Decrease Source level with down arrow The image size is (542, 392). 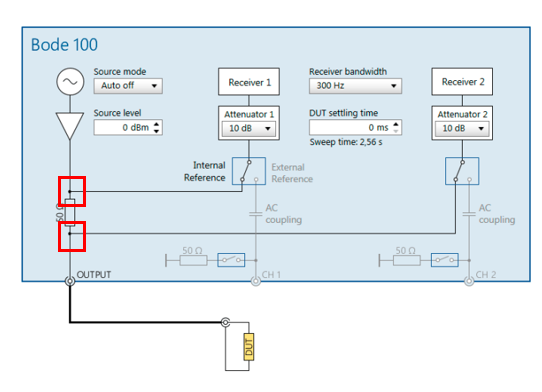157,131
